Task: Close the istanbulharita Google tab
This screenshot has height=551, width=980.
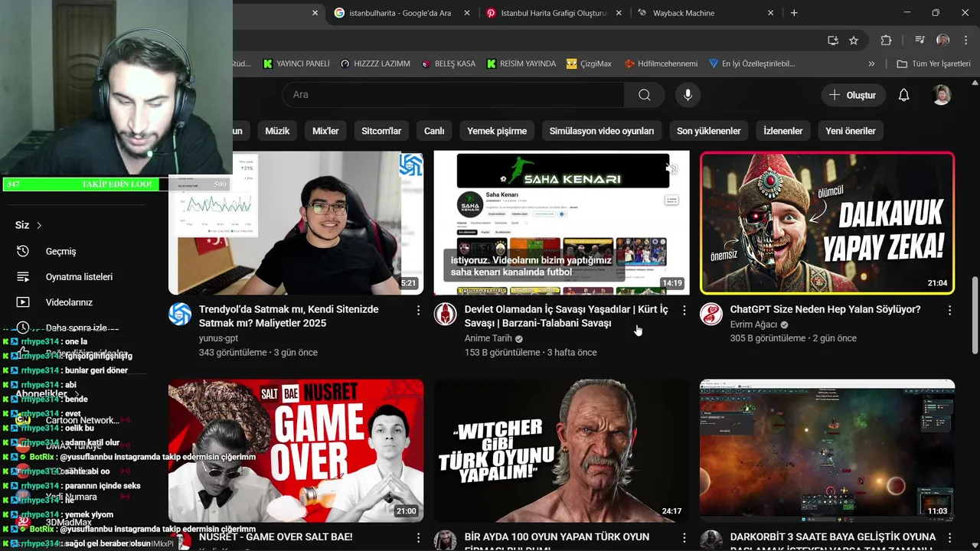Action: click(x=467, y=13)
